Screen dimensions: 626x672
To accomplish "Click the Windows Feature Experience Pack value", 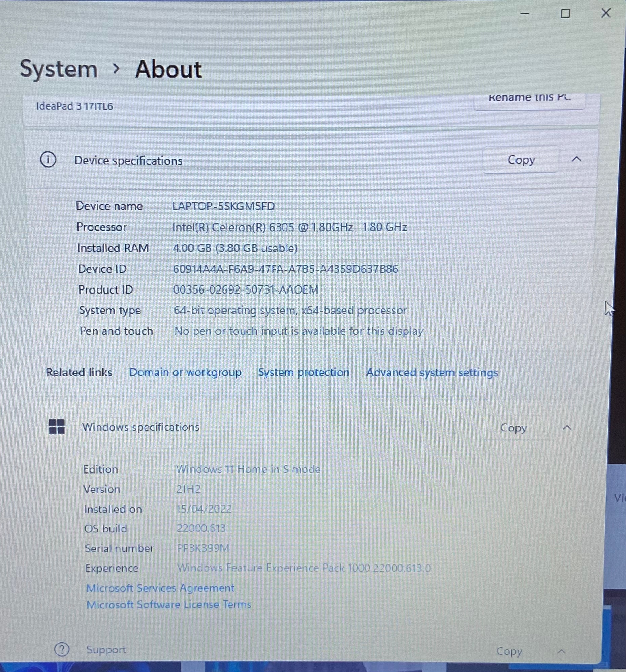I will pos(304,568).
